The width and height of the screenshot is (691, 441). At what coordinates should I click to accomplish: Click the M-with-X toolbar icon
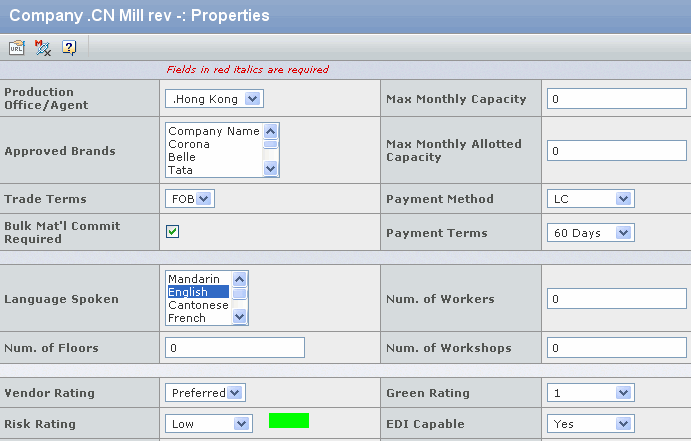pyautogui.click(x=43, y=47)
